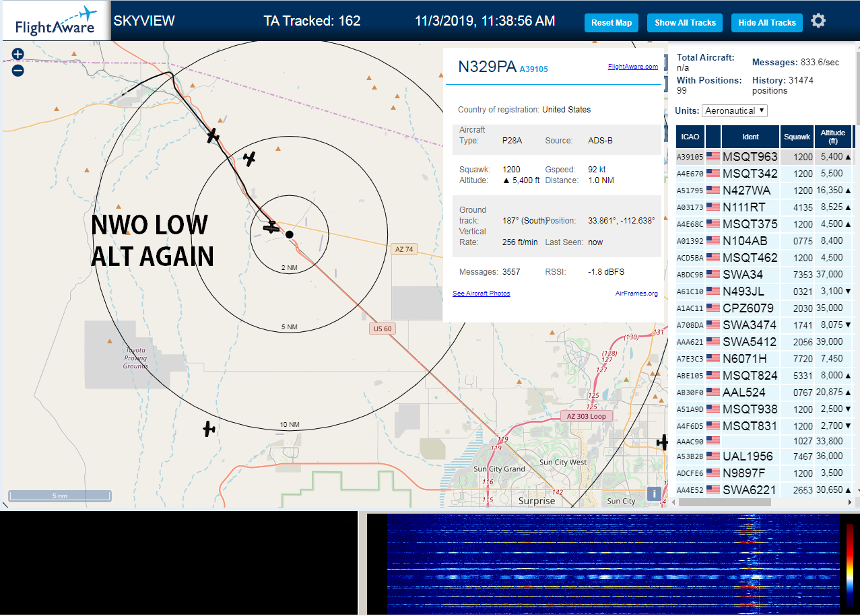Click Hide All Tracks button
860x616 pixels.
pos(767,23)
